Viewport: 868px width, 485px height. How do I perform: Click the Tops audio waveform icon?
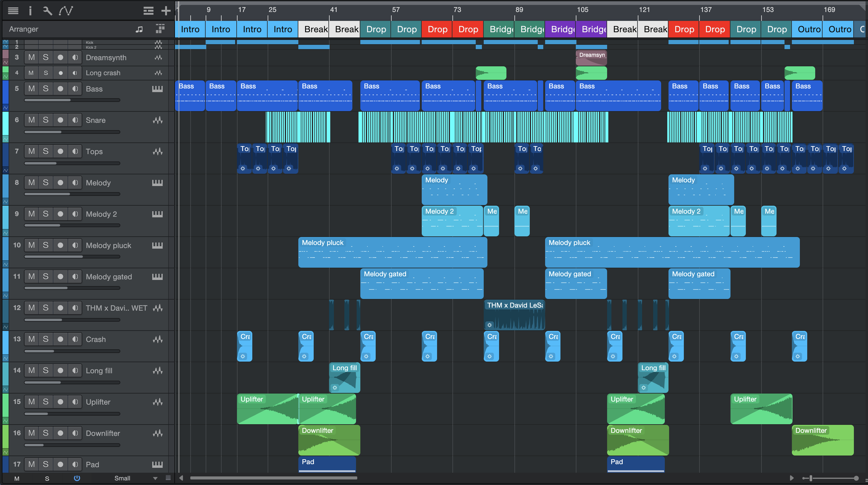pyautogui.click(x=158, y=151)
